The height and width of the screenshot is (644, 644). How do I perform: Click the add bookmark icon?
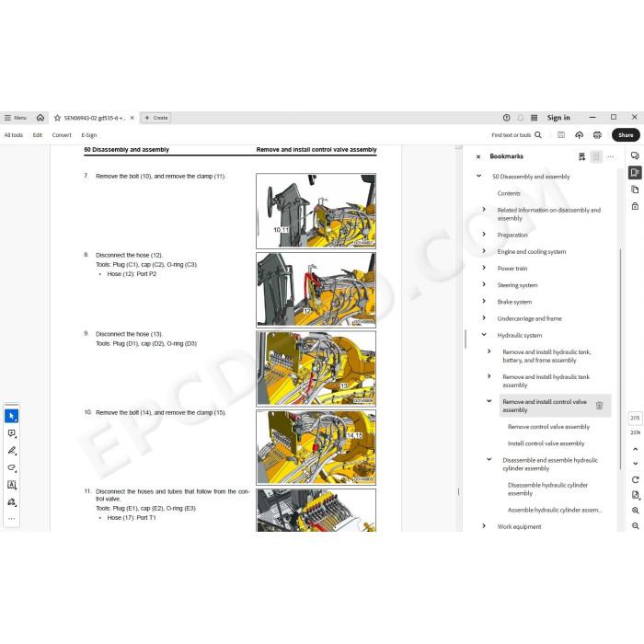click(x=581, y=156)
